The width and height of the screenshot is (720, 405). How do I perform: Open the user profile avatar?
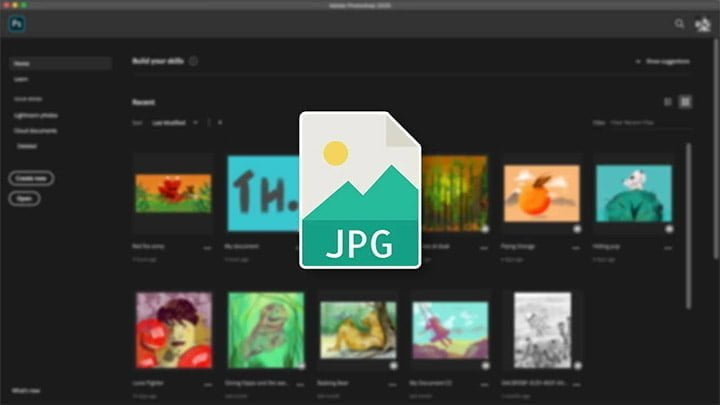coord(703,24)
